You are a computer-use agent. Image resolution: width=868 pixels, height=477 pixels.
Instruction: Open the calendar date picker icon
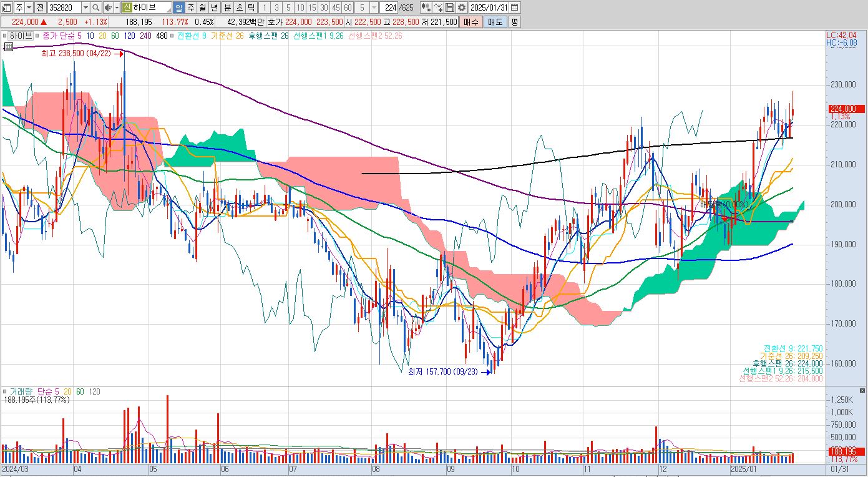click(x=514, y=7)
